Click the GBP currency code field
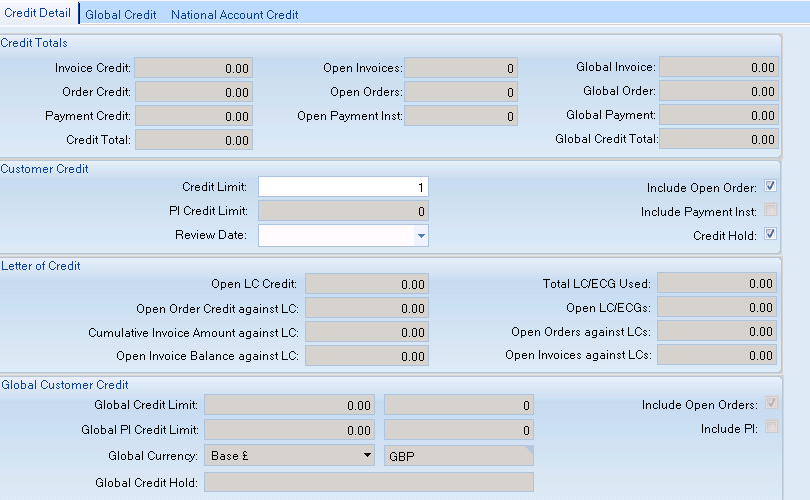The width and height of the screenshot is (810, 500). click(459, 456)
